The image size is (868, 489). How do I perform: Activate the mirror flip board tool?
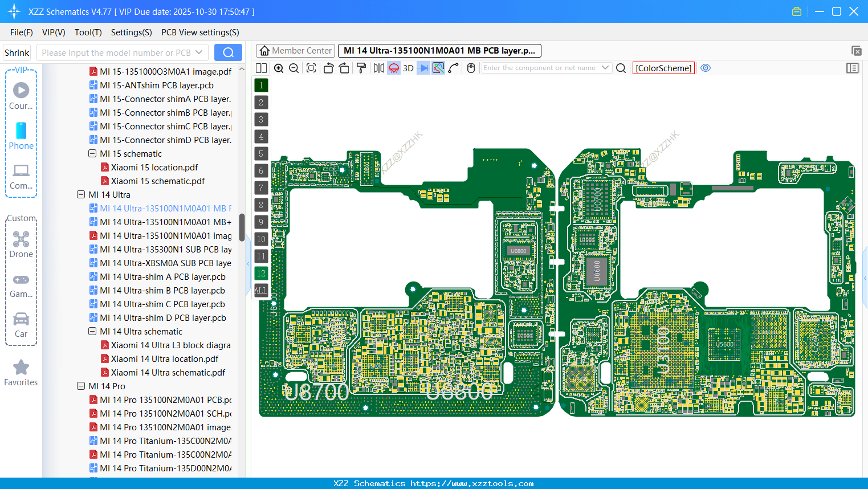[x=378, y=67]
